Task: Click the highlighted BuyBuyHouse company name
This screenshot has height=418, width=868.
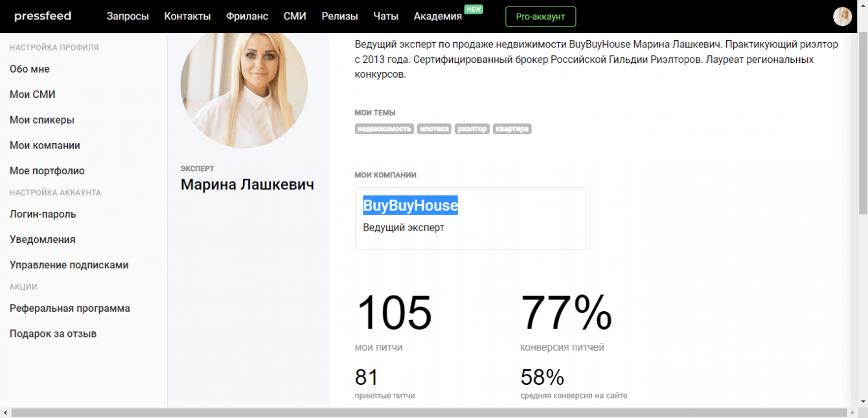Action: 411,205
